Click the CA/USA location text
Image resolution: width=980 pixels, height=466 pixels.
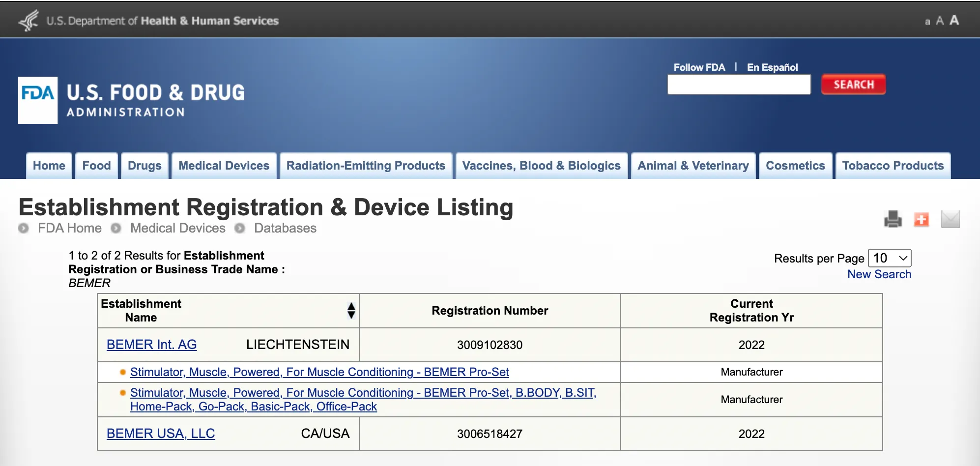point(325,434)
